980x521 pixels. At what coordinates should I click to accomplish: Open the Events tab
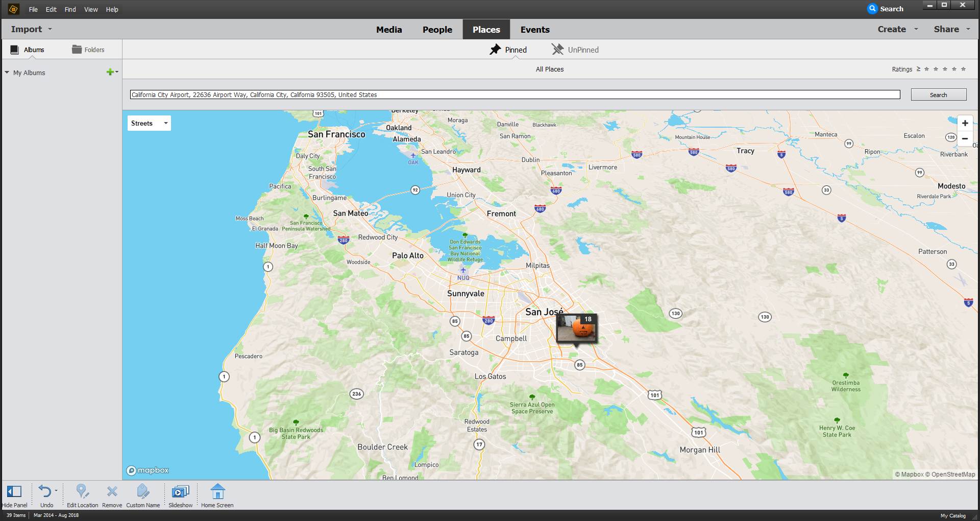pos(535,30)
